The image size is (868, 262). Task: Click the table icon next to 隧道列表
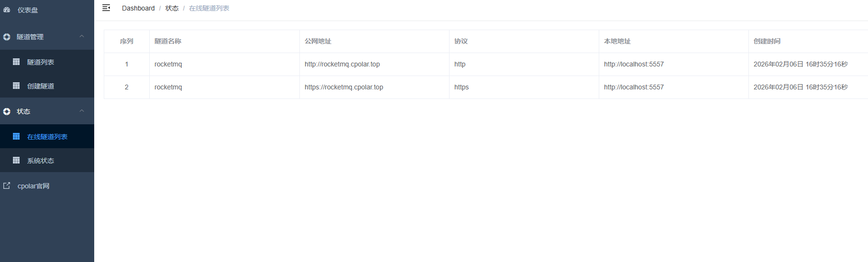coord(16,62)
